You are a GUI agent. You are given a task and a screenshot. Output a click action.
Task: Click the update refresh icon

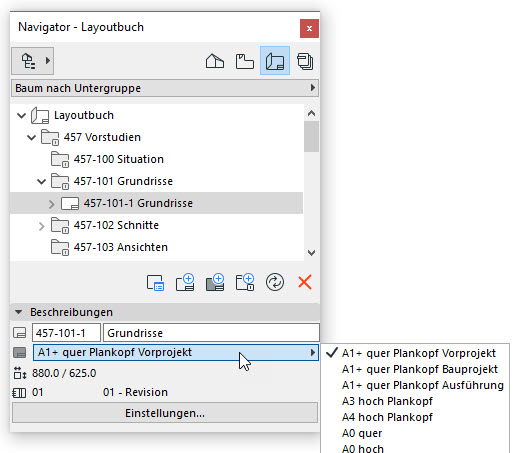[x=275, y=283]
